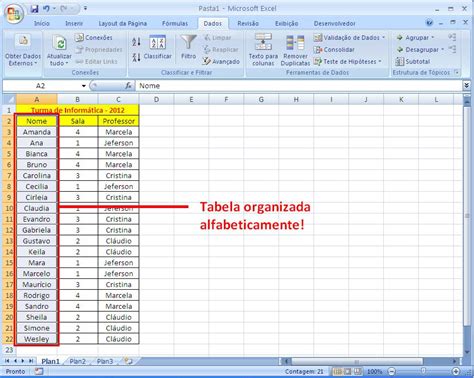Viewport: 474px width, 378px height.
Task: Switch to Page Layout view in status bar
Action: [347, 371]
